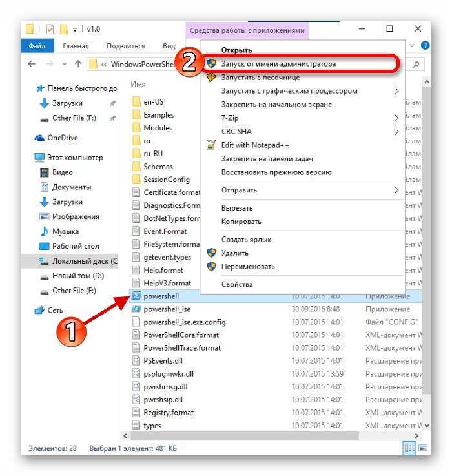
Task: Open Рабочий стол in the sidebar
Action: point(69,246)
